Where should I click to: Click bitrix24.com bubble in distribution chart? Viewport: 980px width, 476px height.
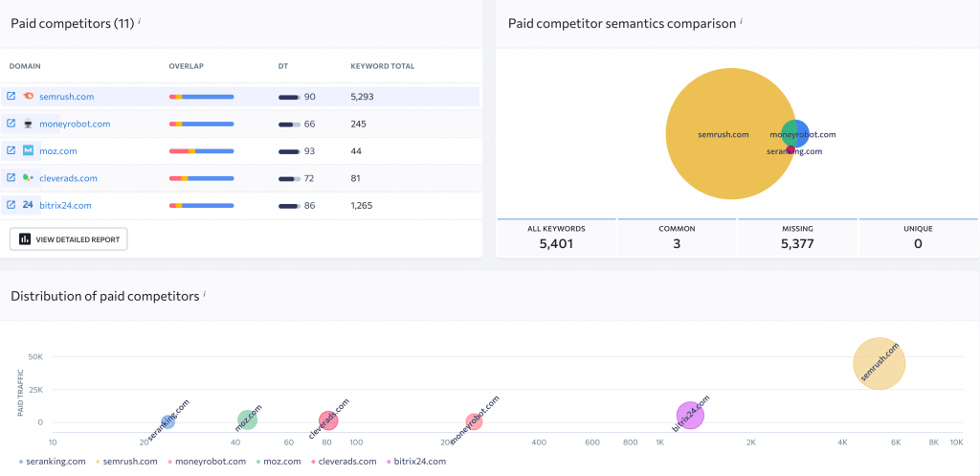(690, 416)
